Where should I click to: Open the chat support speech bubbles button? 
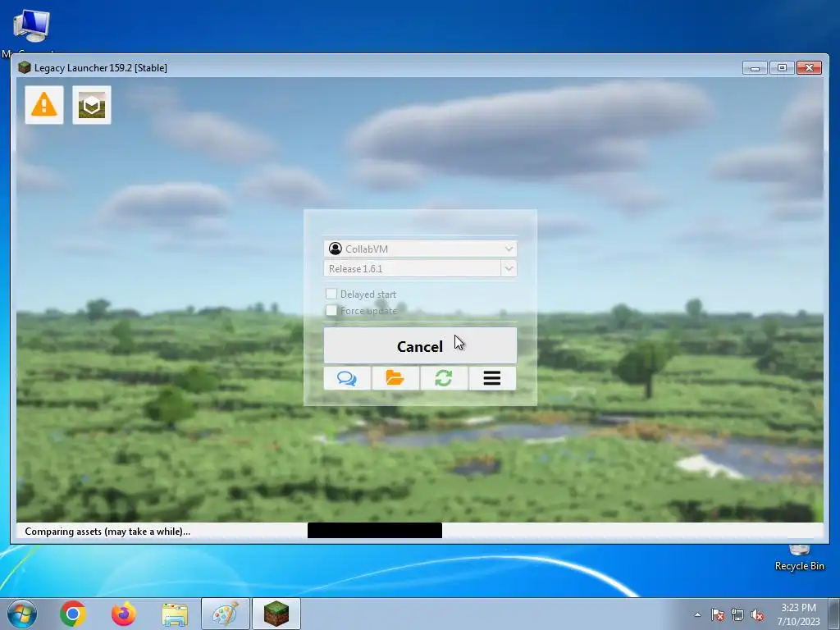[347, 378]
